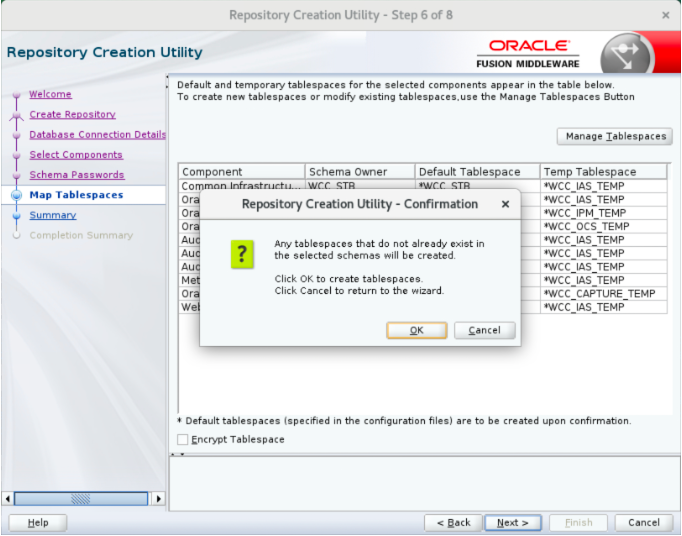682x536 pixels.
Task: Open the Database Connection Details step
Action: click(x=97, y=134)
